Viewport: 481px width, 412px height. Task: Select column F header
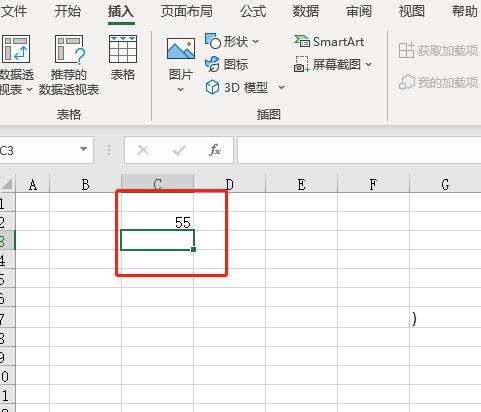[x=373, y=184]
